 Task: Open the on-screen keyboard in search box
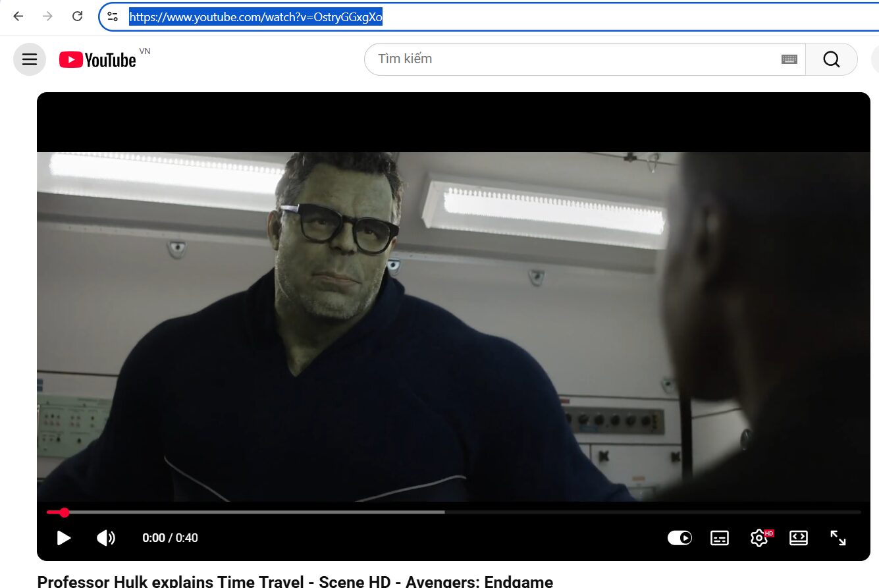click(x=789, y=59)
